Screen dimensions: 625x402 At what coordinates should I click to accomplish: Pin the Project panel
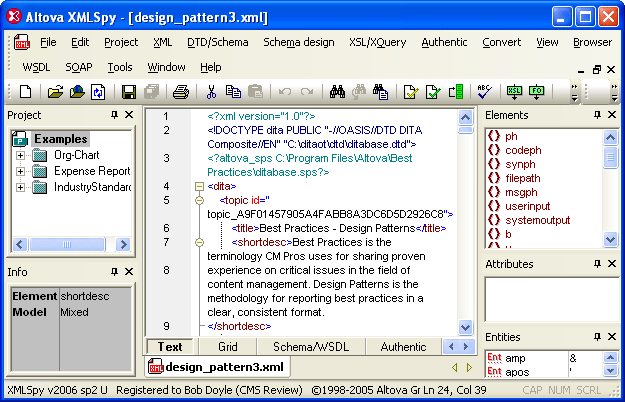[x=114, y=115]
